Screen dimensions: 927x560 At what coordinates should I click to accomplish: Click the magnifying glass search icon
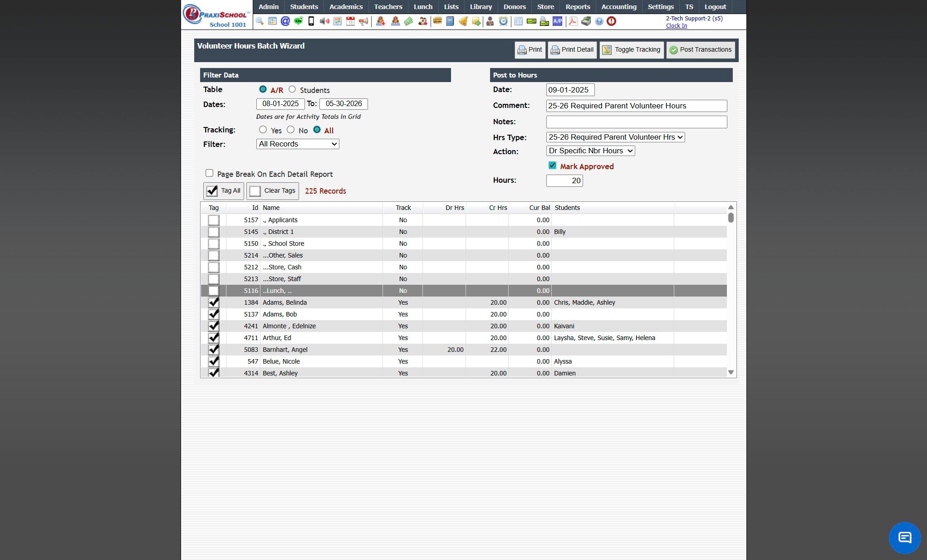tap(260, 21)
